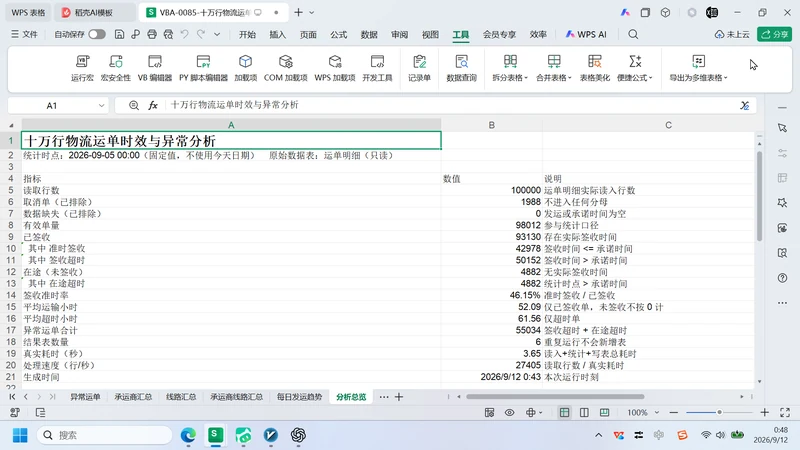Image resolution: width=800 pixels, height=450 pixels.
Task: Open the 会员专享 ribbon tab
Action: tap(499, 34)
